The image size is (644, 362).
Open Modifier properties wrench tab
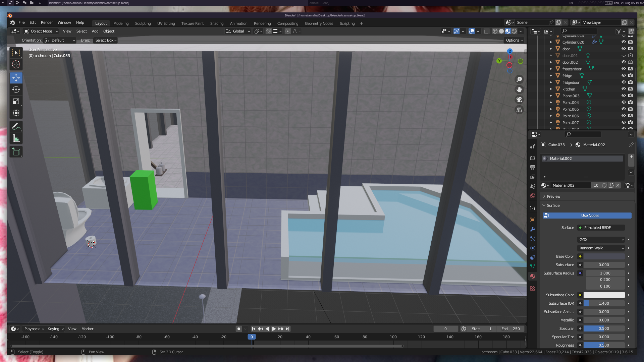pyautogui.click(x=532, y=229)
